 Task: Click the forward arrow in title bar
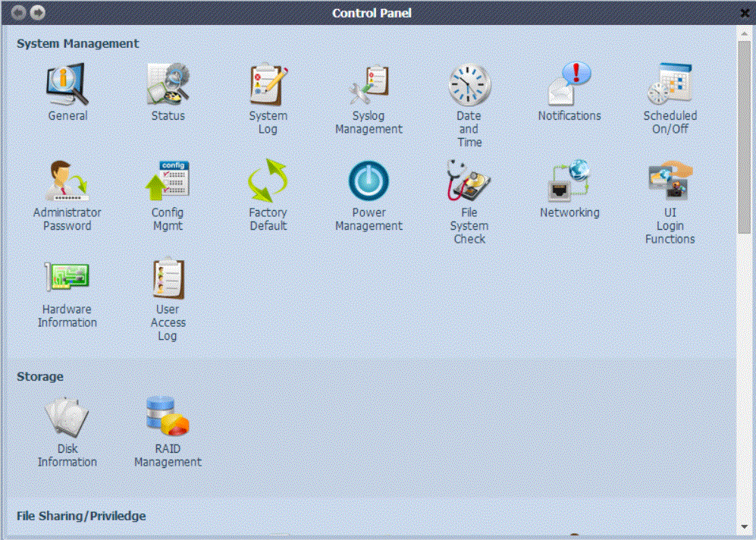38,13
